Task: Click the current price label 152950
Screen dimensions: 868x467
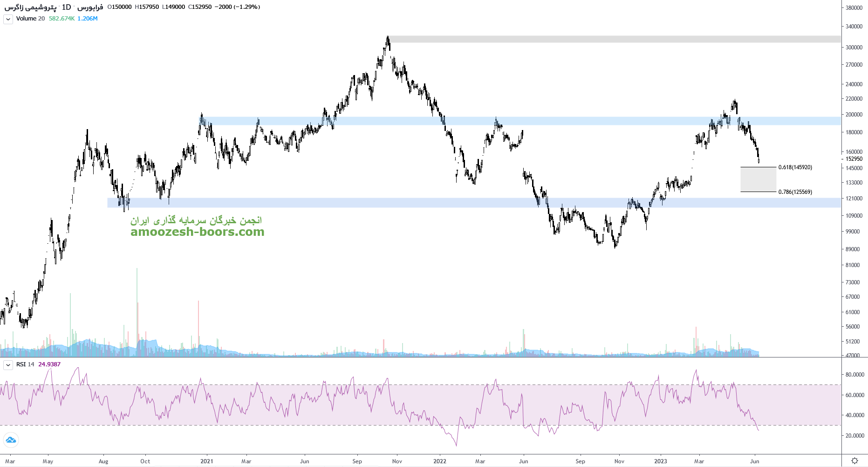Action: coord(854,159)
